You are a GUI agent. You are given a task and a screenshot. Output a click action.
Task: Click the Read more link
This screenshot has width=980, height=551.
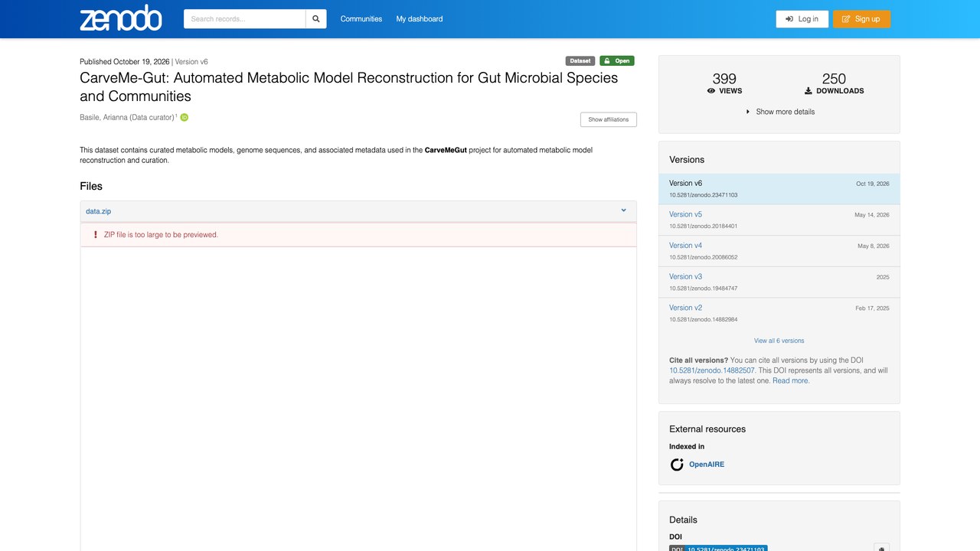tap(790, 381)
